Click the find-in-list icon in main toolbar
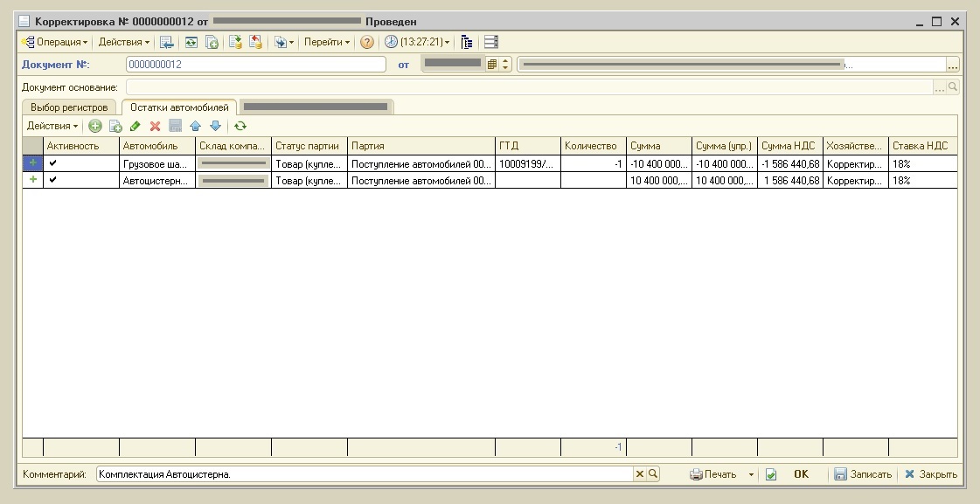This screenshot has height=504, width=980. tap(166, 42)
